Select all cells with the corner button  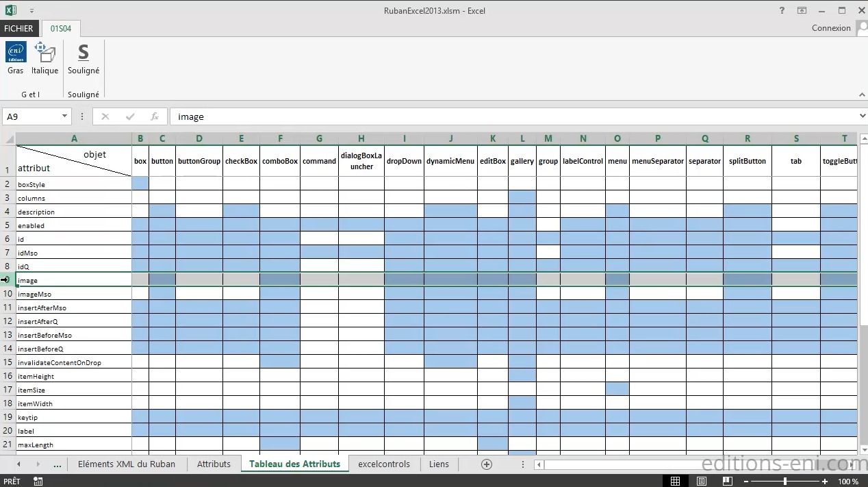[x=8, y=138]
